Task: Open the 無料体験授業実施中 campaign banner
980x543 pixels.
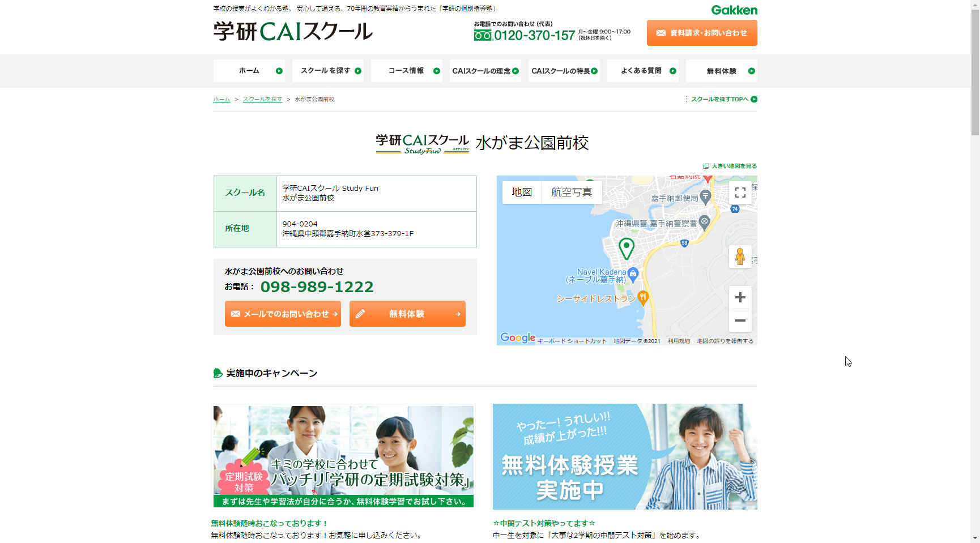Action: click(625, 456)
